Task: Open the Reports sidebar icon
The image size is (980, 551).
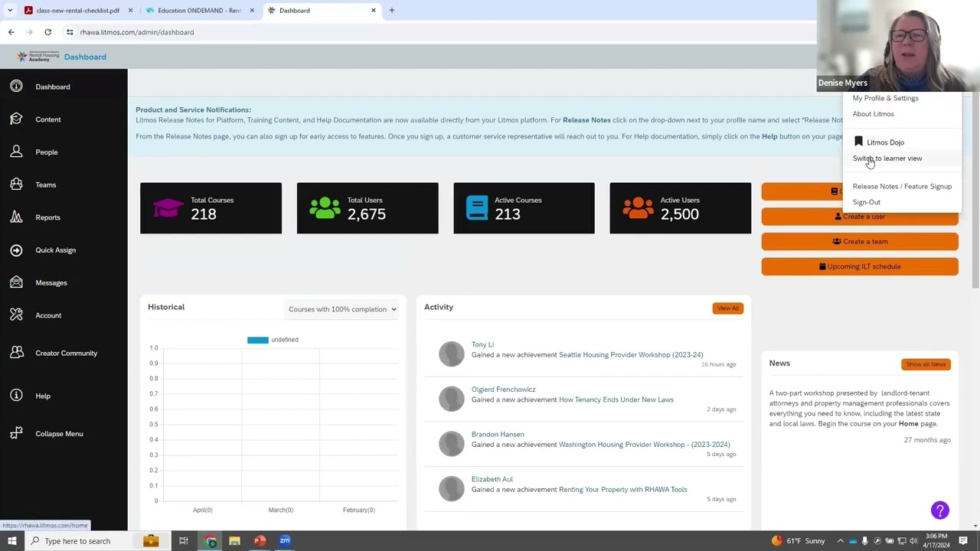Action: pos(16,217)
